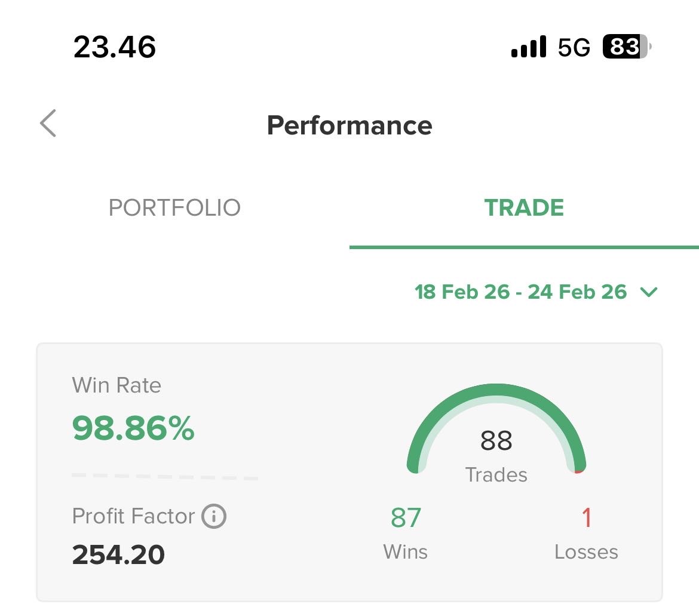Select the 1 Losses figure
Viewport: 699px width, 616px height.
click(x=586, y=518)
